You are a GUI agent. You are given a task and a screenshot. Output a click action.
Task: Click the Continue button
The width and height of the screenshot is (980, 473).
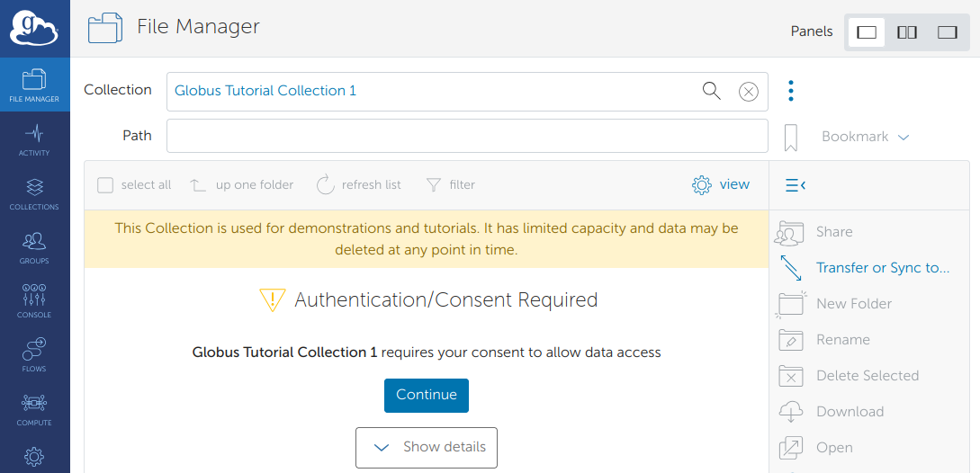(427, 395)
